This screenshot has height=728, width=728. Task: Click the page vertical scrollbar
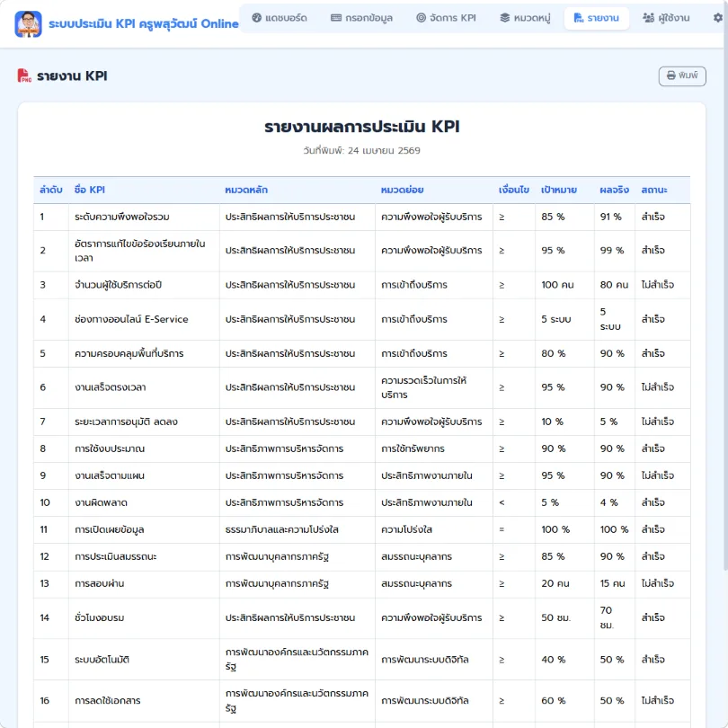(x=725, y=288)
